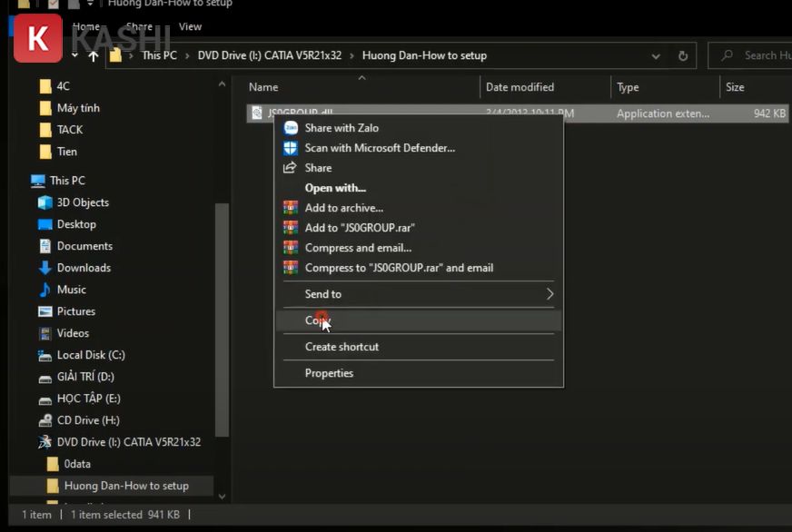Click the Share with Zalo icon
792x532 pixels.
coord(291,128)
